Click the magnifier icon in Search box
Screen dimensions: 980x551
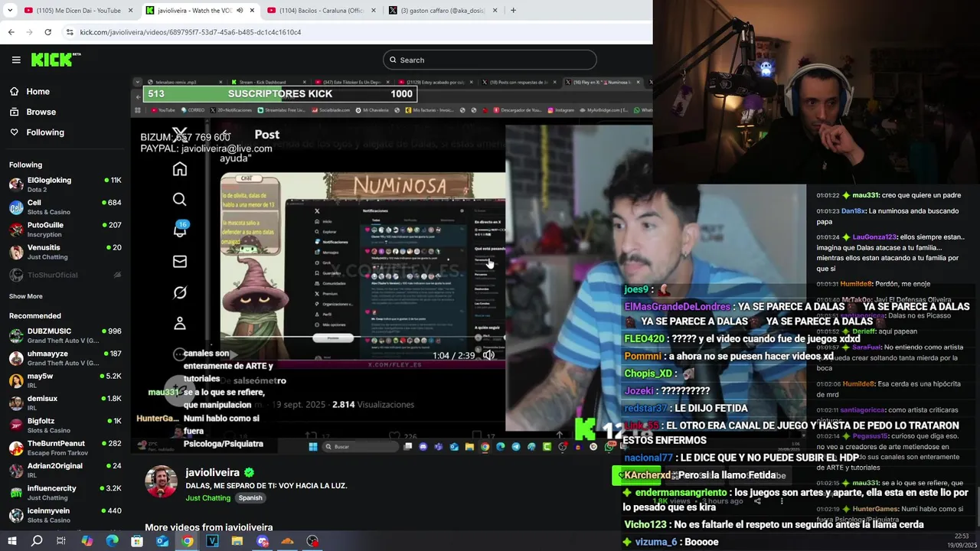point(393,60)
